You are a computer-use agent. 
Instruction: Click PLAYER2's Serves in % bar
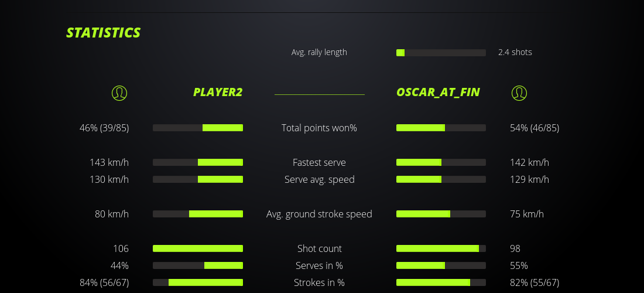pyautogui.click(x=198, y=265)
